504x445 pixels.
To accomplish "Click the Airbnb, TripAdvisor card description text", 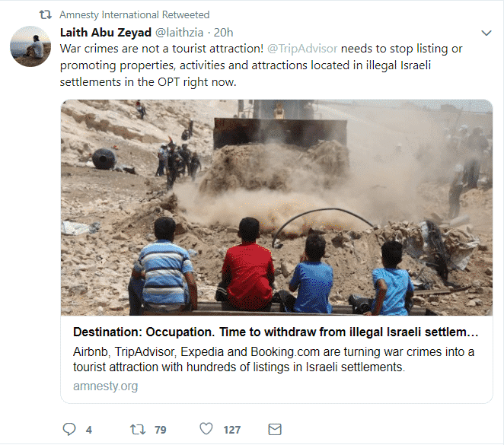I will (273, 359).
